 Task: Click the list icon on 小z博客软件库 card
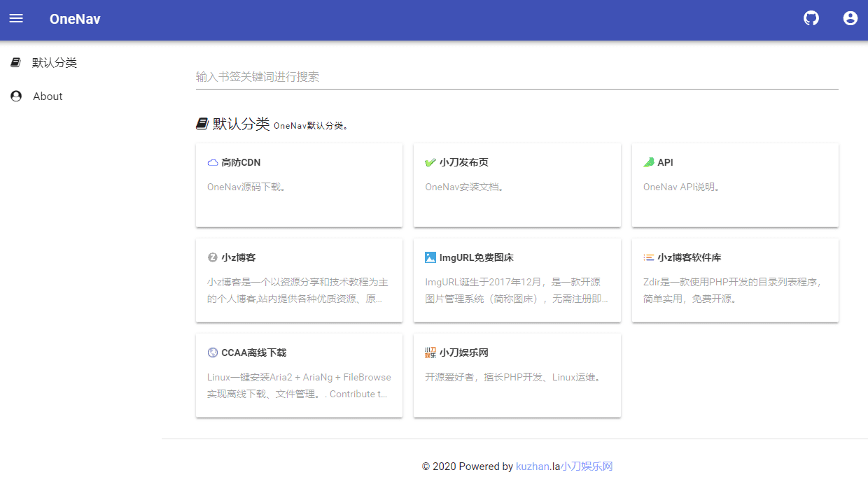(x=648, y=257)
